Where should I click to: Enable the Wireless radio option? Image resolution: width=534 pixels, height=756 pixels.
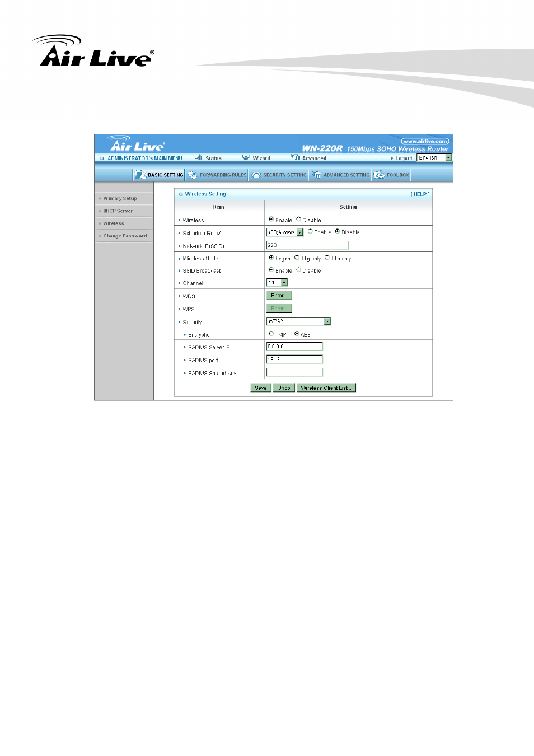point(271,220)
